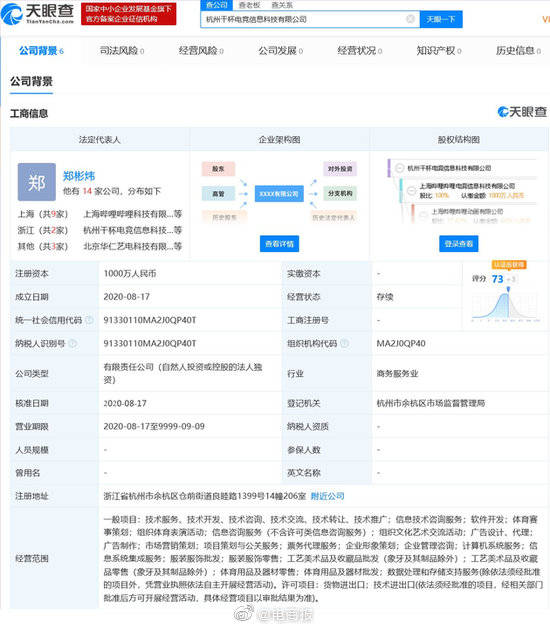Click the MA2J0QP40 organization code
The width and height of the screenshot is (550, 628).
(401, 343)
